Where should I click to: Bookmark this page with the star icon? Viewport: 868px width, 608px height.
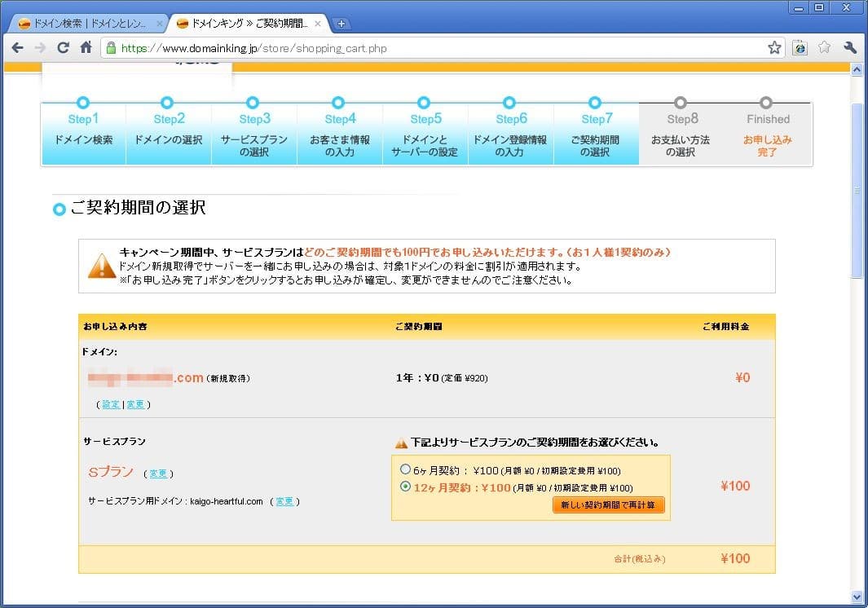click(x=773, y=48)
